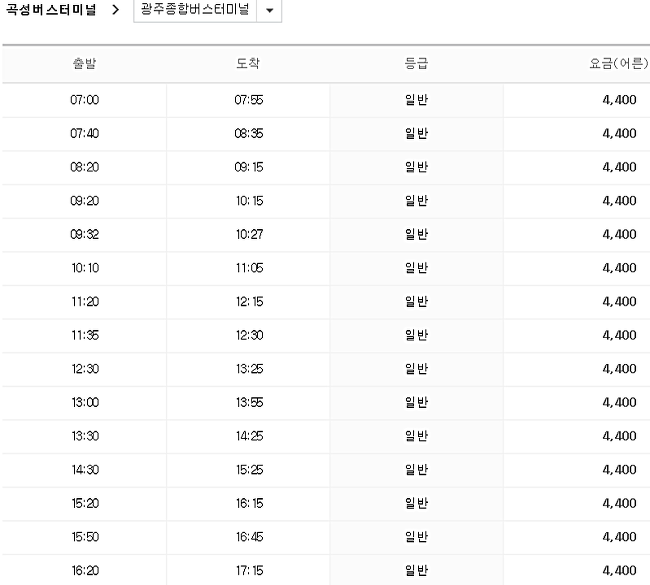Viewport: 650px width, 585px height.
Task: Click the 4,400 fare in the 14:30 row
Action: click(619, 469)
